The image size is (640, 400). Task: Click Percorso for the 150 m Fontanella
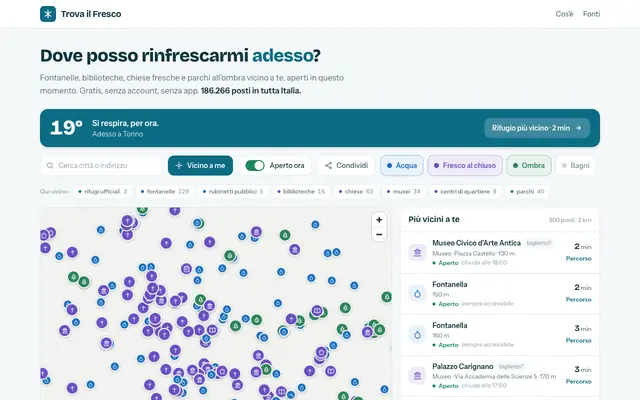578,299
